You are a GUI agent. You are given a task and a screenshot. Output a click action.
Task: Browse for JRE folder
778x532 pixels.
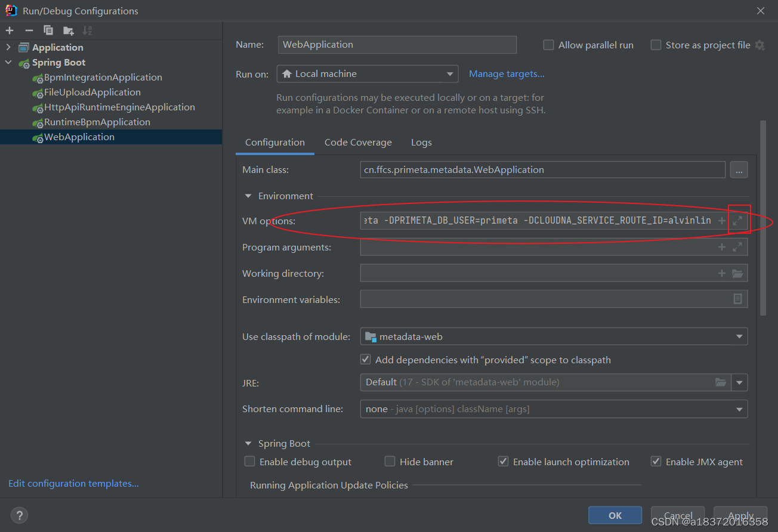[721, 382]
